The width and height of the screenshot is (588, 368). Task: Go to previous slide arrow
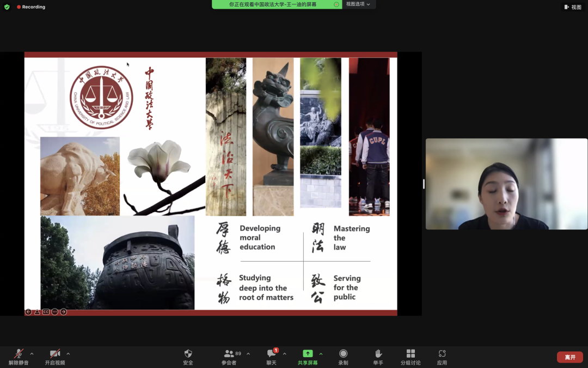pyautogui.click(x=28, y=312)
